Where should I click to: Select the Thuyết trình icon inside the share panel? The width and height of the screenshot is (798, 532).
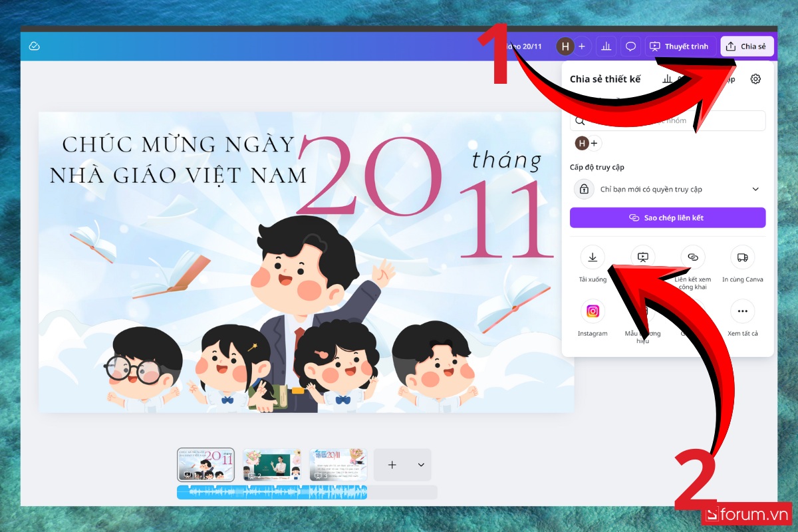(642, 257)
